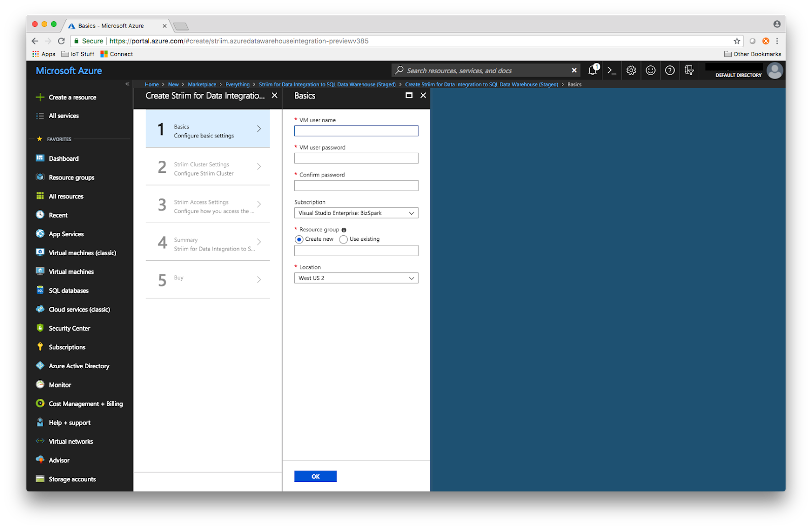This screenshot has height=529, width=812.
Task: Open the help question mark icon
Action: tap(670, 70)
